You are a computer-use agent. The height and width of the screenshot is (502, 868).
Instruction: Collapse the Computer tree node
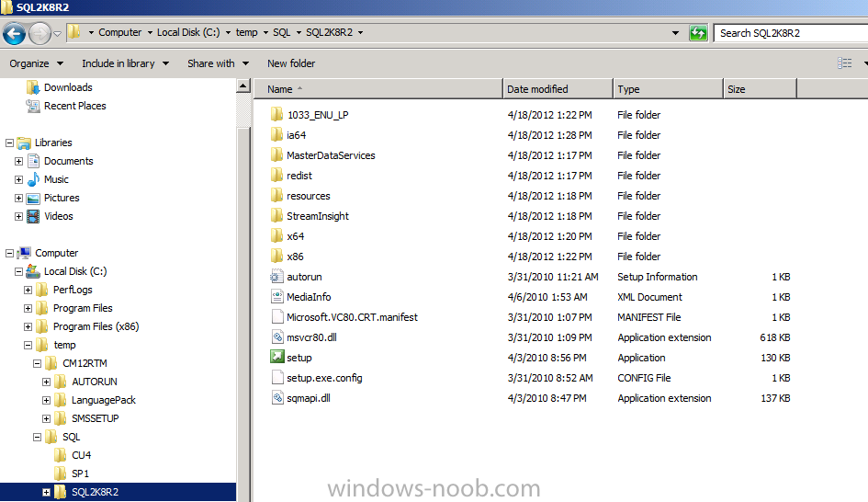9,253
